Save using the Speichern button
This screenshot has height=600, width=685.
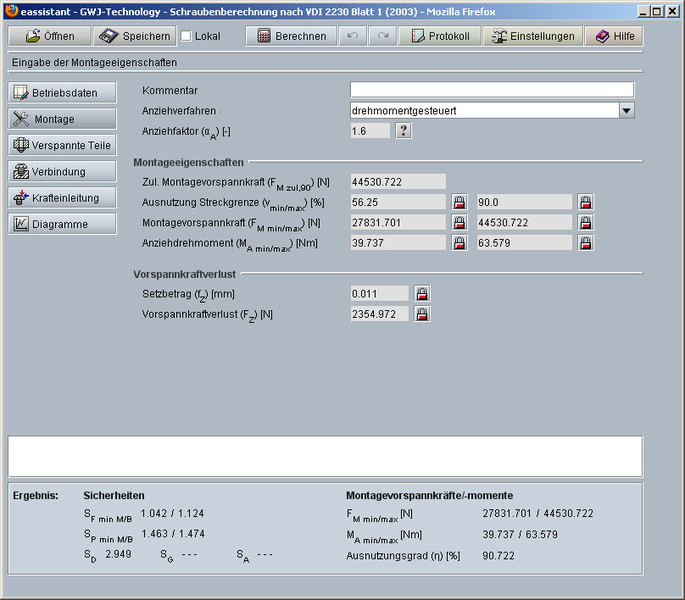(134, 36)
